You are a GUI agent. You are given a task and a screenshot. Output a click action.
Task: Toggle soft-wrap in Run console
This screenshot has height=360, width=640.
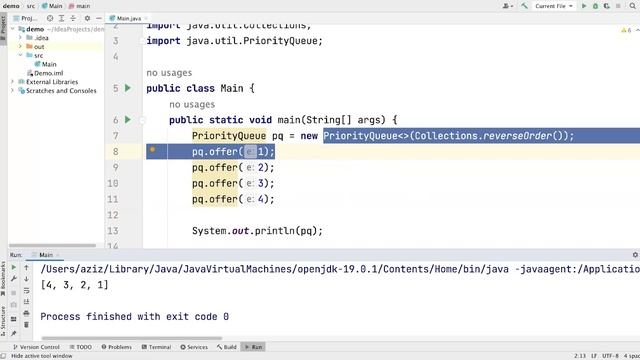[27, 290]
